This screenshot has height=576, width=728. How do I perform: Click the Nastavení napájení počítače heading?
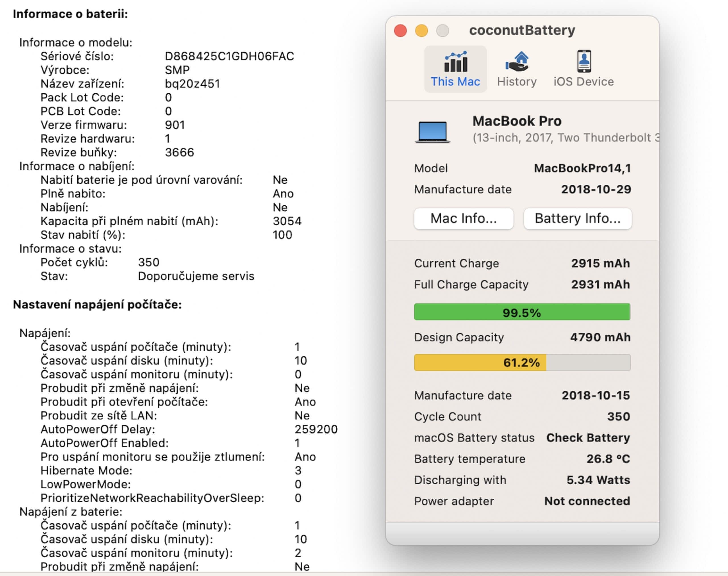point(97,305)
